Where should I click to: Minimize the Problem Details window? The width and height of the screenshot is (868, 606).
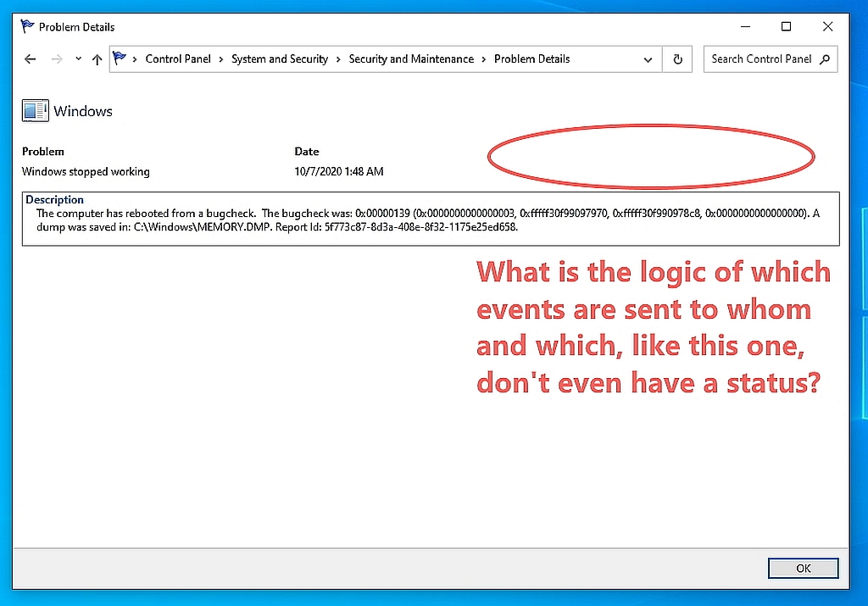(x=746, y=26)
